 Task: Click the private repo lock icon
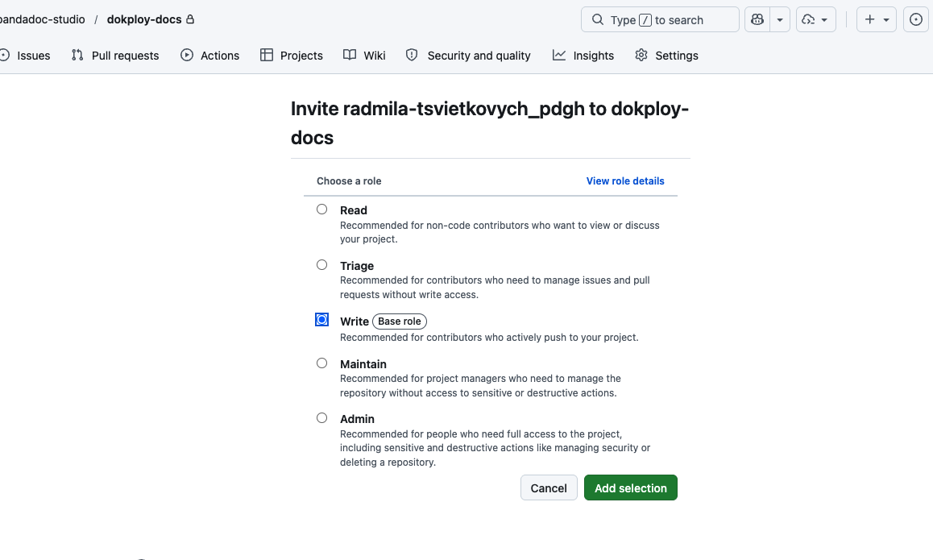pyautogui.click(x=190, y=19)
